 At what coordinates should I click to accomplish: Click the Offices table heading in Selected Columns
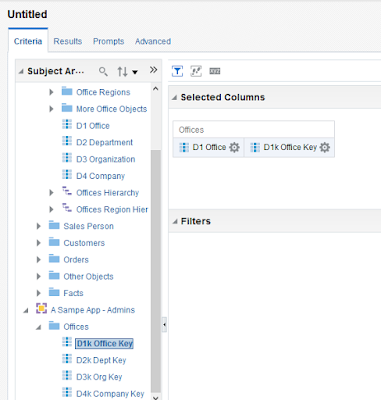(x=191, y=130)
